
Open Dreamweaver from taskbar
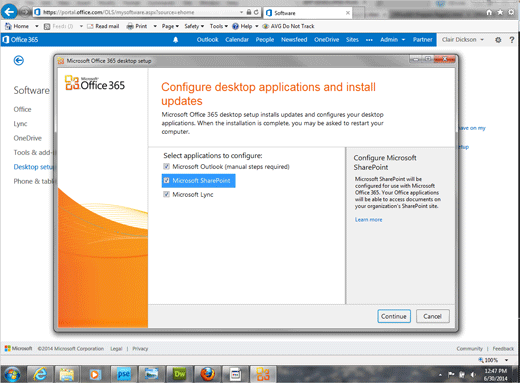point(180,374)
